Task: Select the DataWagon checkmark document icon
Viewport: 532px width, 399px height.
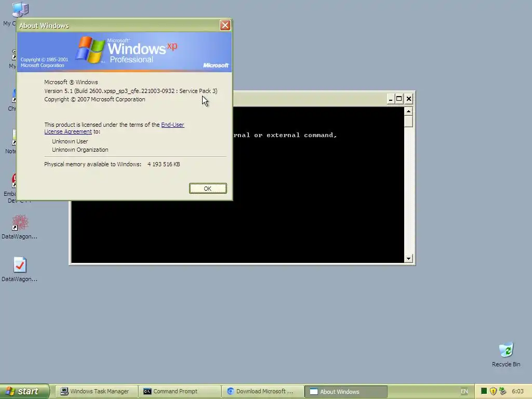Action: [20, 265]
